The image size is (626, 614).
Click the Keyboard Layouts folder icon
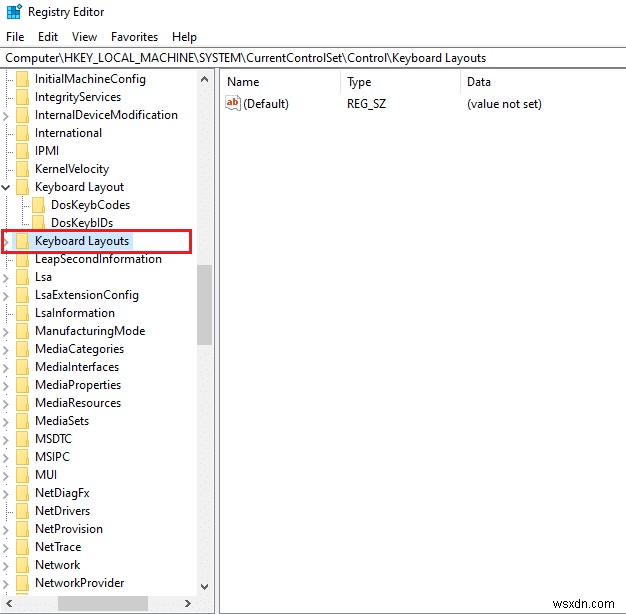(x=22, y=241)
